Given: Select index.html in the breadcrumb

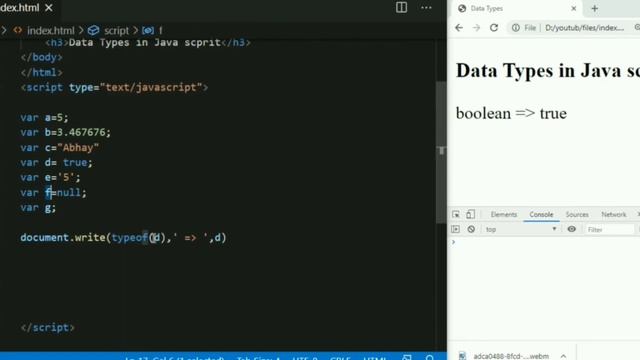Looking at the screenshot, I should pyautogui.click(x=51, y=31).
